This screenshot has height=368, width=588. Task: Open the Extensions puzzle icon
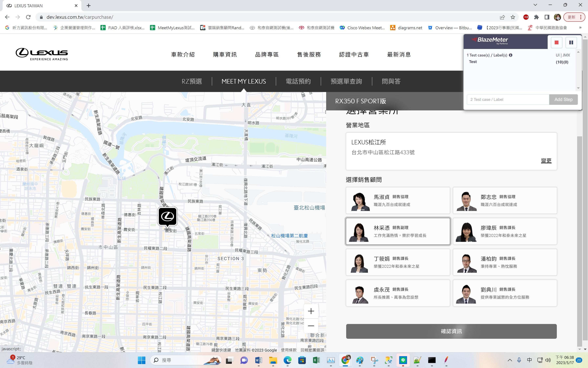click(x=536, y=17)
